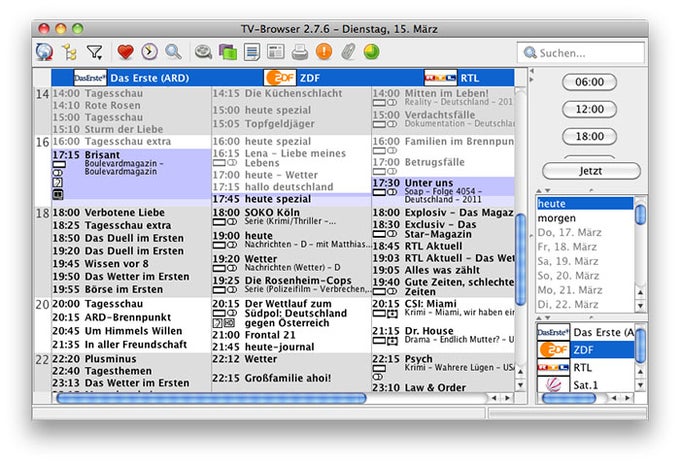Click the blue-lined document list icon
680x464 pixels.
(252, 52)
